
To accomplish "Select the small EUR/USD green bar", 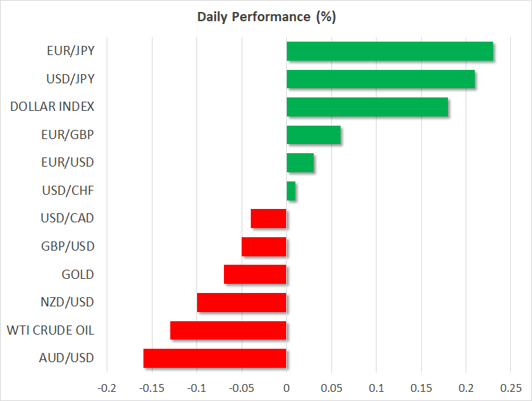I will pos(300,162).
